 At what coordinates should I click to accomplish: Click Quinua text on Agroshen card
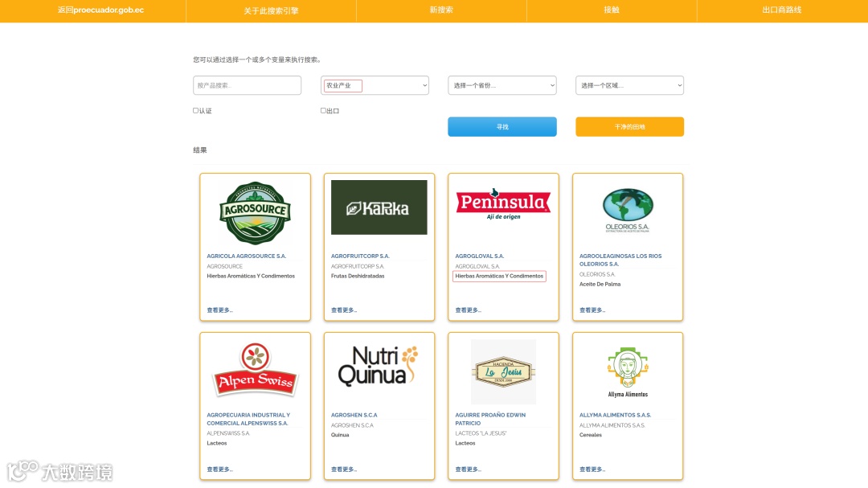pos(340,435)
